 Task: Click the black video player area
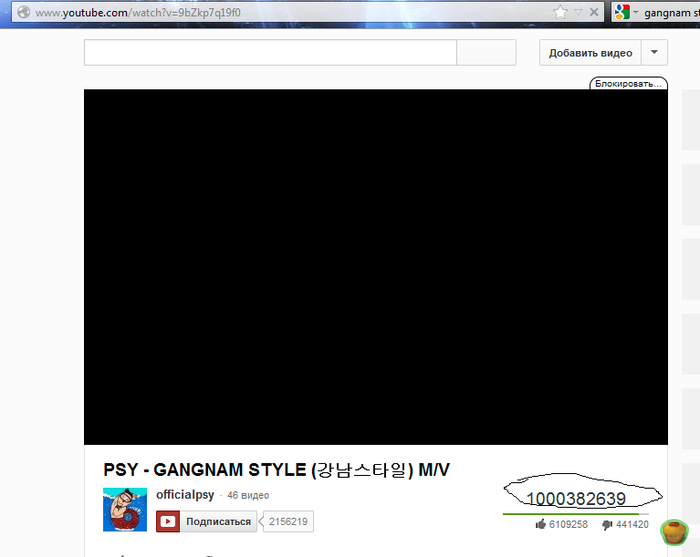click(376, 267)
